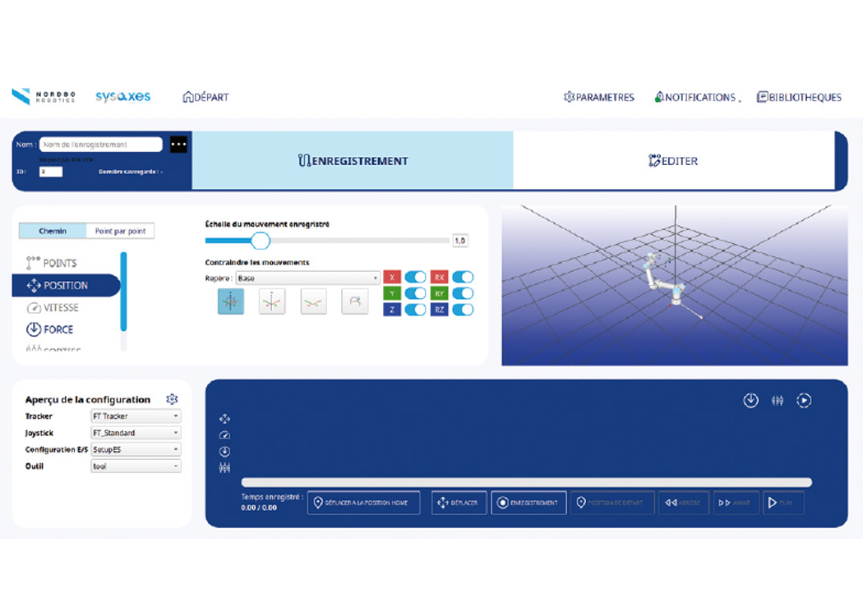Select the Point par point tab
This screenshot has width=863, height=616.
(120, 232)
